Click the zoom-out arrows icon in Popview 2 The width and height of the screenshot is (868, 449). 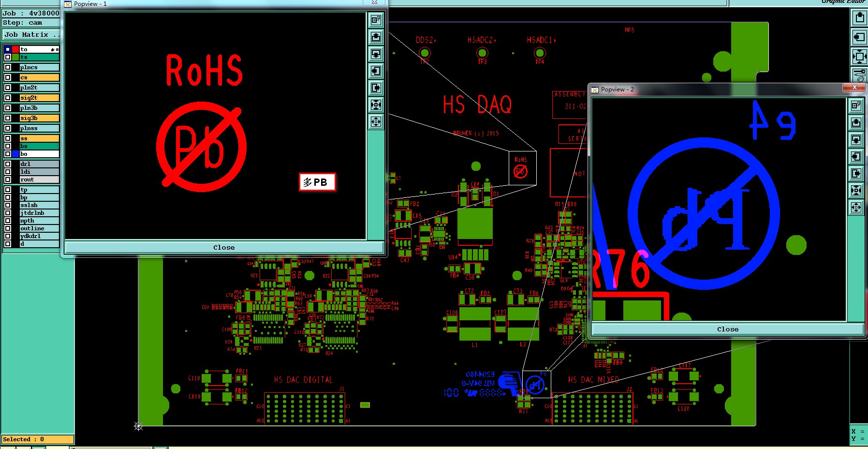click(x=856, y=208)
